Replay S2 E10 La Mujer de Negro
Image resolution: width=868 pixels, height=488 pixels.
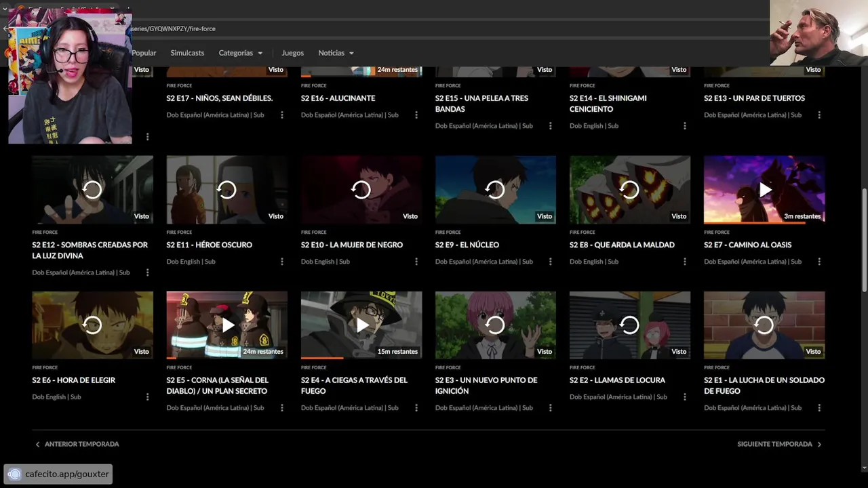click(x=361, y=190)
